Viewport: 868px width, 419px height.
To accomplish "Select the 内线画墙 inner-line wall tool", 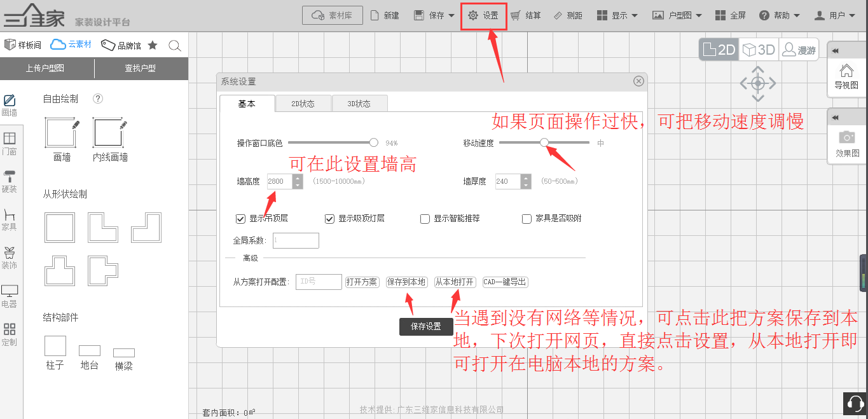I will [x=109, y=134].
